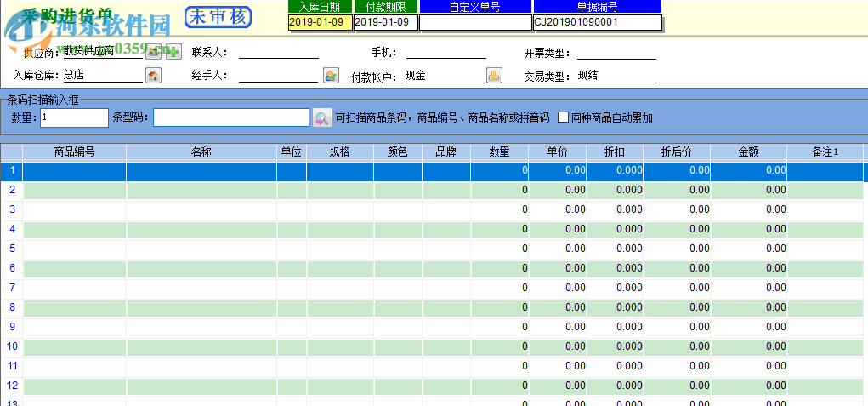This screenshot has height=406, width=868.
Task: Select row number 1 in the table
Action: coord(12,171)
